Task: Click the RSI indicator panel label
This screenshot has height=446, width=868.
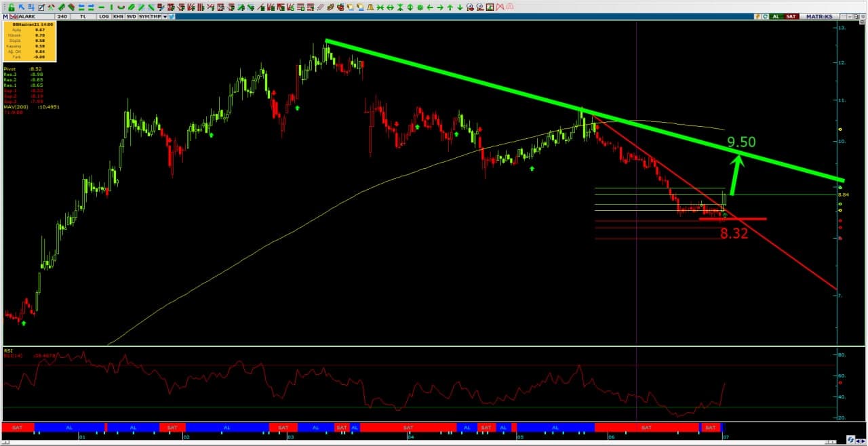Action: coord(8,350)
